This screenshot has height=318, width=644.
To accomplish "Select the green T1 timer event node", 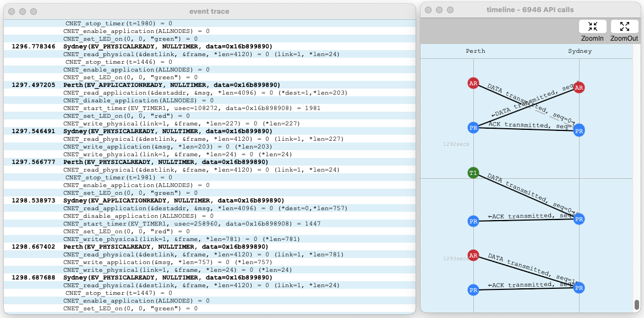I will tap(473, 173).
